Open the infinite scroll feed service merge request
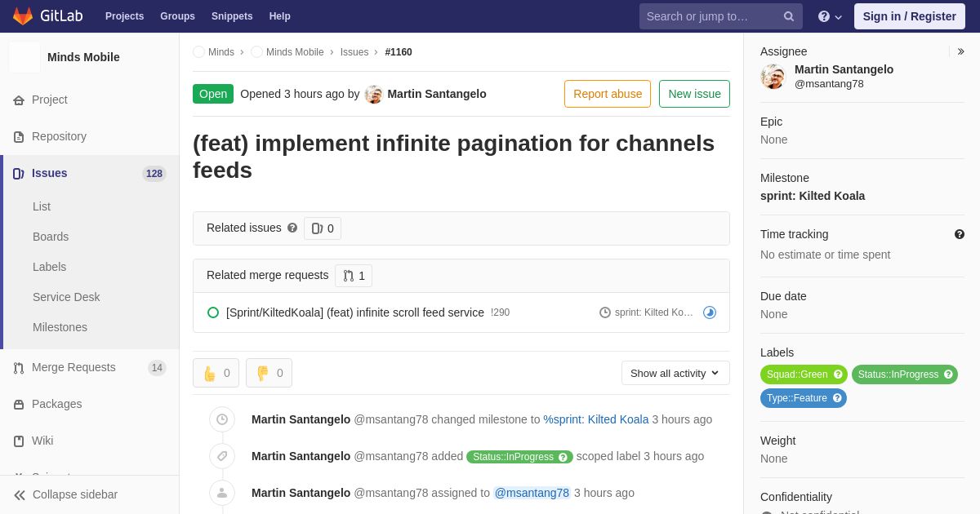 [x=355, y=312]
